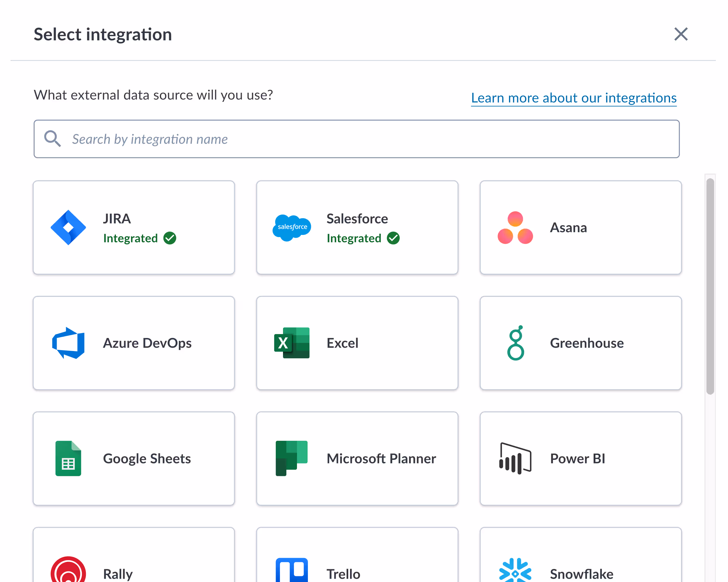Image resolution: width=728 pixels, height=582 pixels.
Task: Select the Google Sheets icon
Action: click(x=68, y=459)
